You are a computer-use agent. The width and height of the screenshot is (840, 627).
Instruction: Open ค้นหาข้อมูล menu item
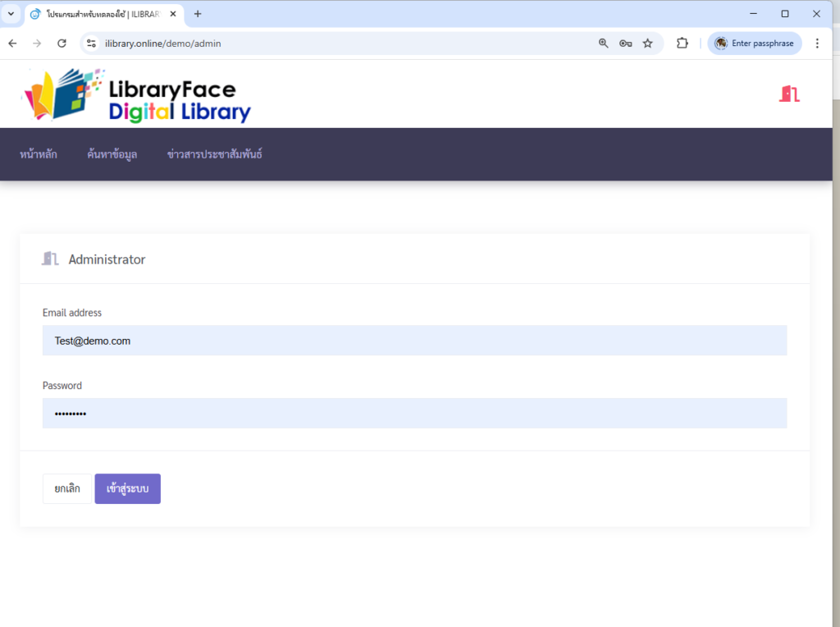pos(112,154)
